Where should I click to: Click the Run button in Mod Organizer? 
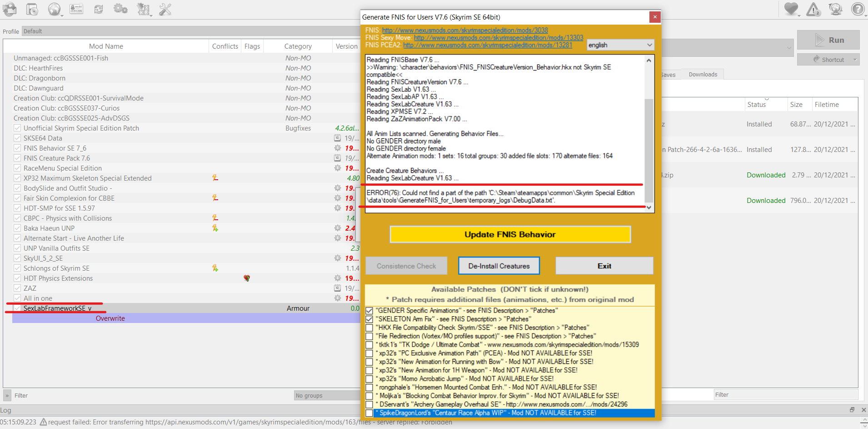[x=828, y=40]
